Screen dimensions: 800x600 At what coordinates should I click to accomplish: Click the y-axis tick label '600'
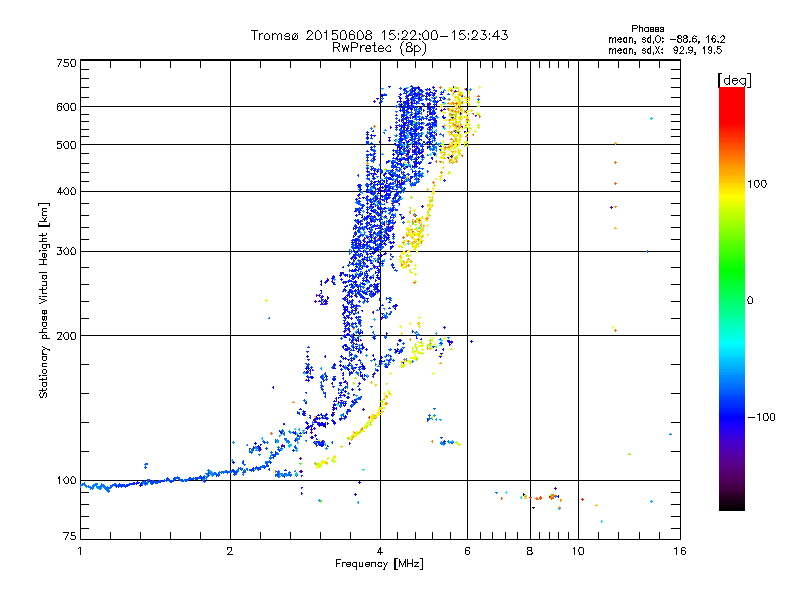(x=66, y=107)
